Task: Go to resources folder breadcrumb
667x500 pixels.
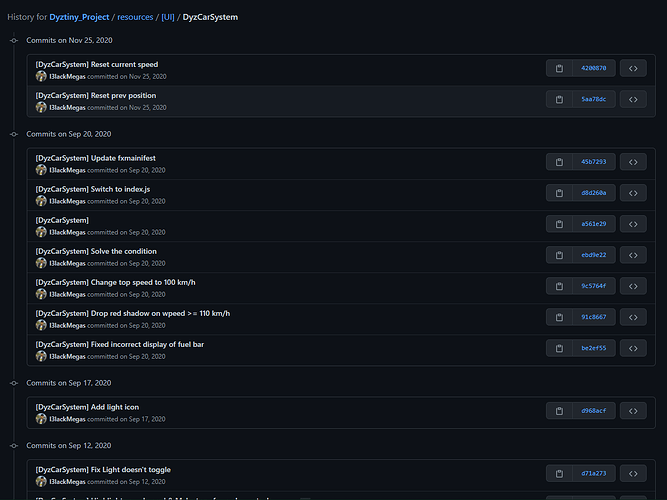Action: coord(135,17)
